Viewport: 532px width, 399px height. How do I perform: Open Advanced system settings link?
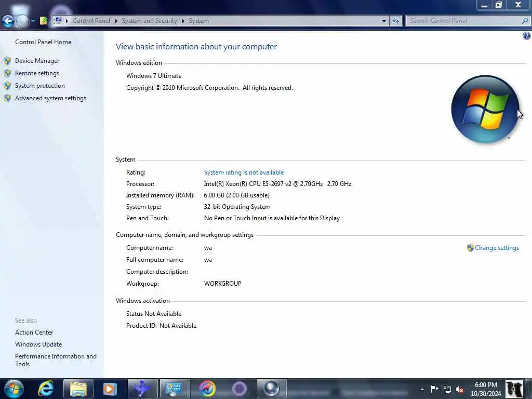pyautogui.click(x=50, y=98)
